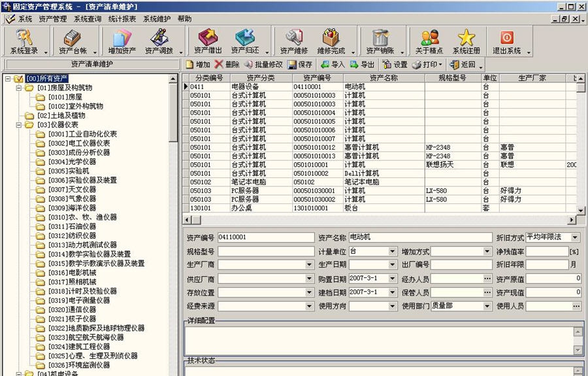Open the 系统查询 menu
The image size is (588, 376).
click(x=88, y=19)
